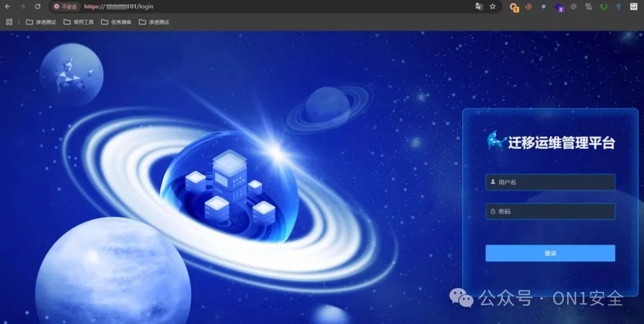Open the translate page icon
644x324 pixels.
pyautogui.click(x=479, y=7)
